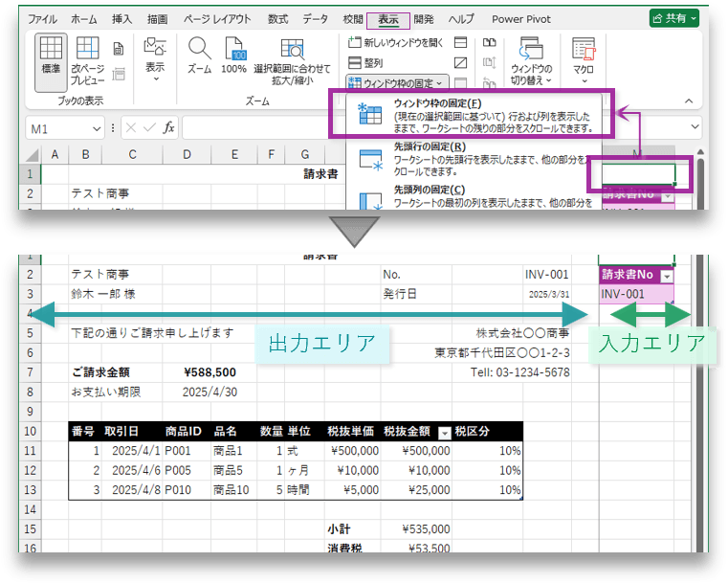Open the Power Pivot tab
The width and height of the screenshot is (728, 584).
[x=521, y=19]
